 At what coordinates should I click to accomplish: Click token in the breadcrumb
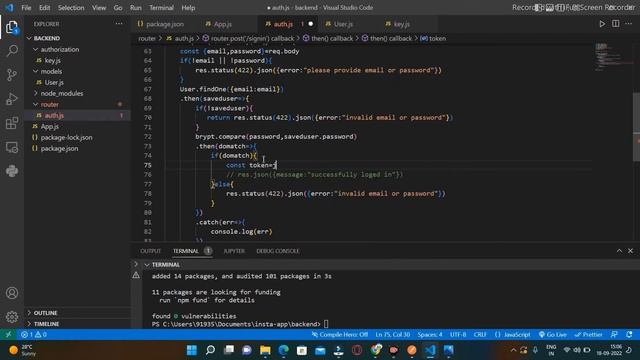point(437,38)
